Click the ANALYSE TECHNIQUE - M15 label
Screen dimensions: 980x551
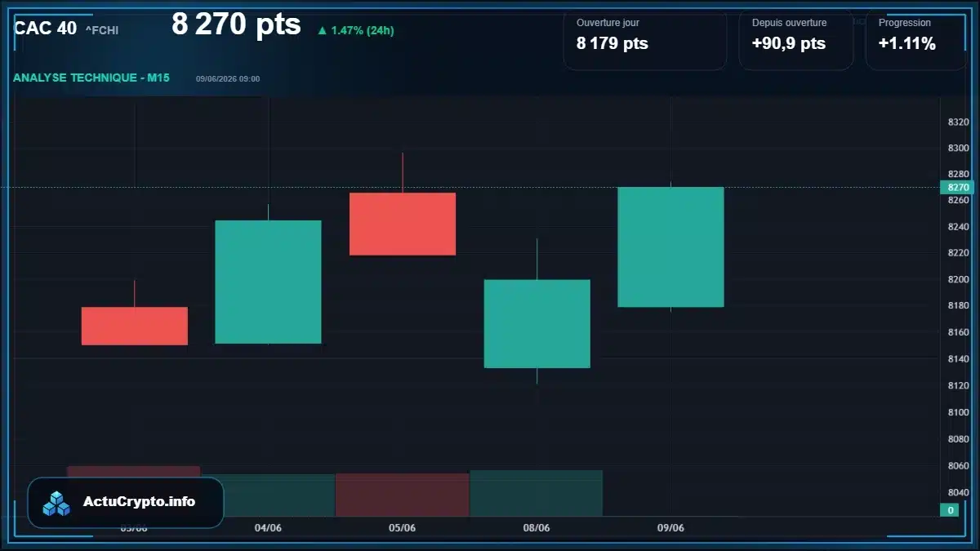pos(91,78)
